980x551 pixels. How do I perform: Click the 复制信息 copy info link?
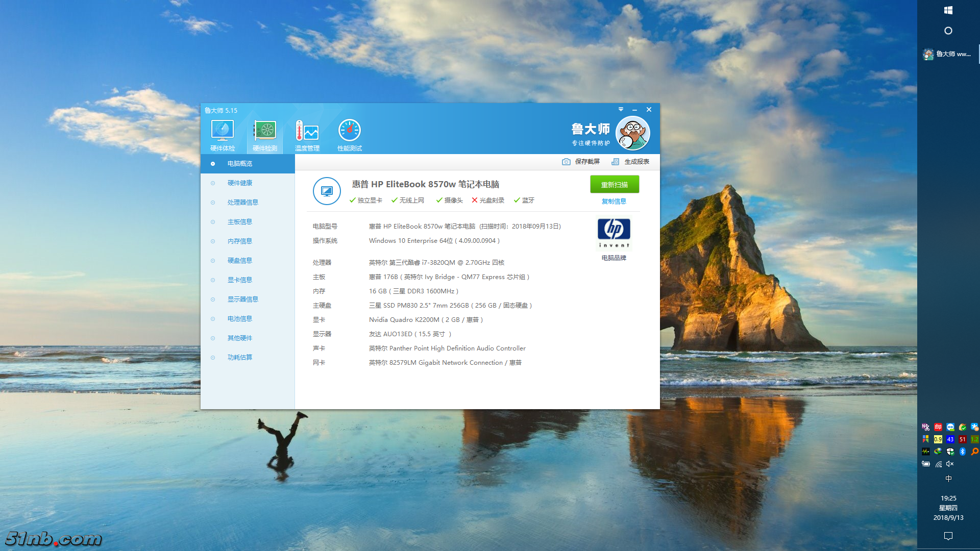click(x=614, y=202)
